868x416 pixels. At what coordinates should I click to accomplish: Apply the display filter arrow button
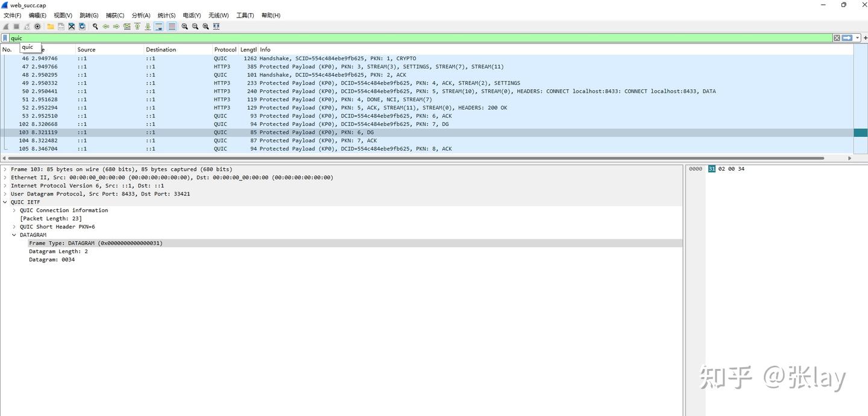(x=848, y=38)
